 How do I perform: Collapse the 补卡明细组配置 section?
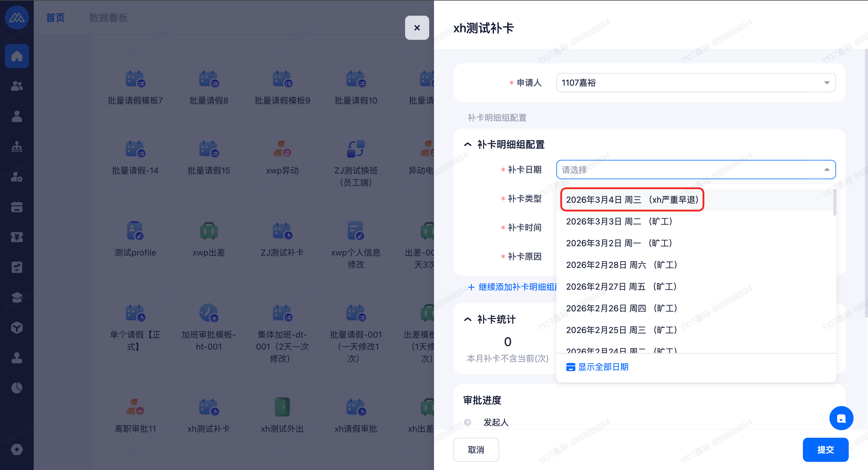click(467, 144)
